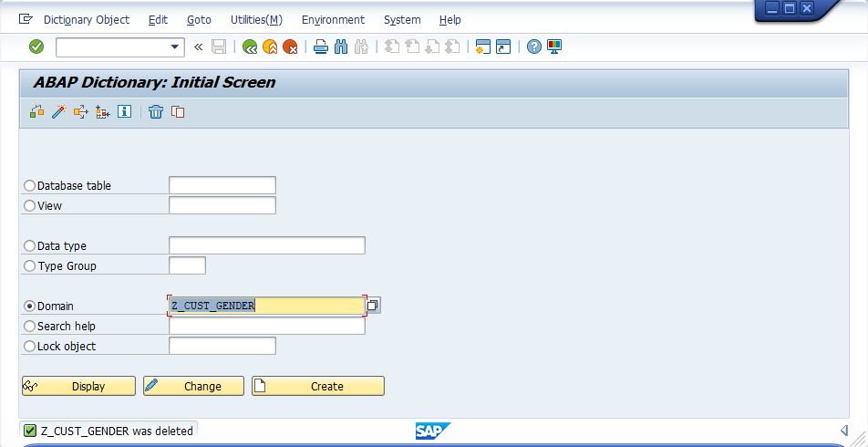
Task: Minimize the SAP window
Action: [x=772, y=8]
